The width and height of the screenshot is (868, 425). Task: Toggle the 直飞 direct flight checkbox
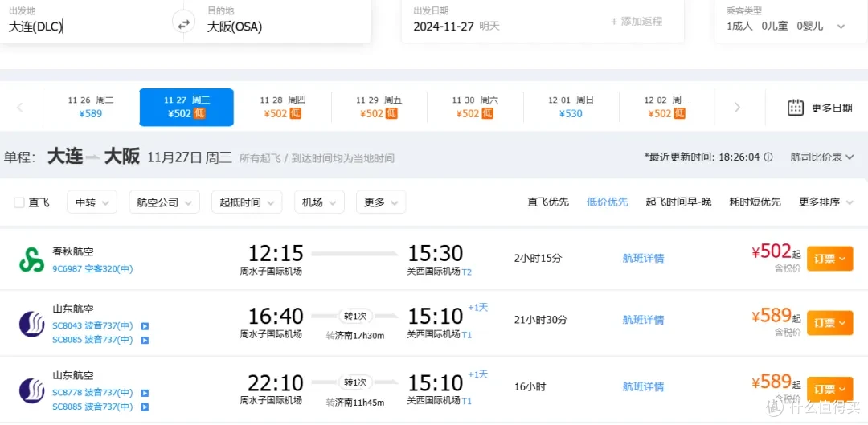pos(18,202)
